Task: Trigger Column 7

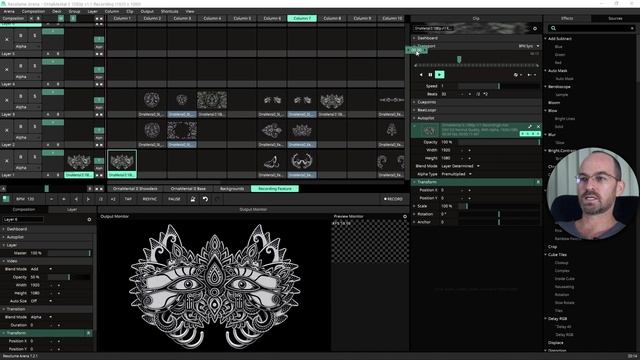Action: click(x=302, y=18)
